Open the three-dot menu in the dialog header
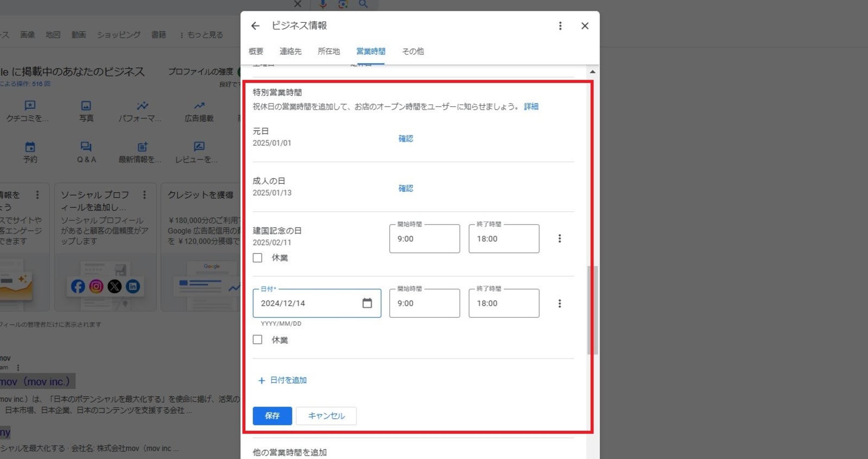The image size is (868, 459). (x=560, y=26)
